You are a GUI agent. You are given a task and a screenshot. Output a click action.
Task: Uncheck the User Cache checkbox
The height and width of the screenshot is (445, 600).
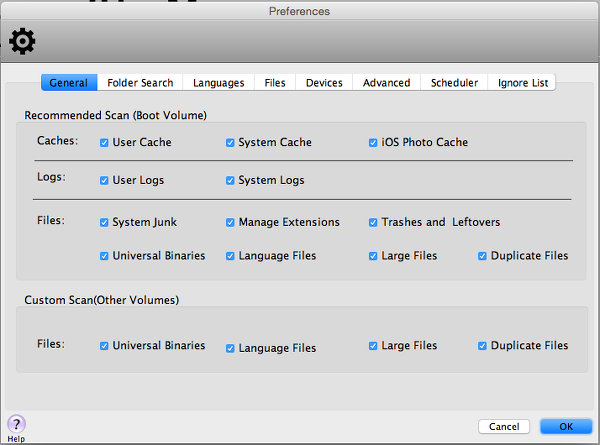(104, 143)
